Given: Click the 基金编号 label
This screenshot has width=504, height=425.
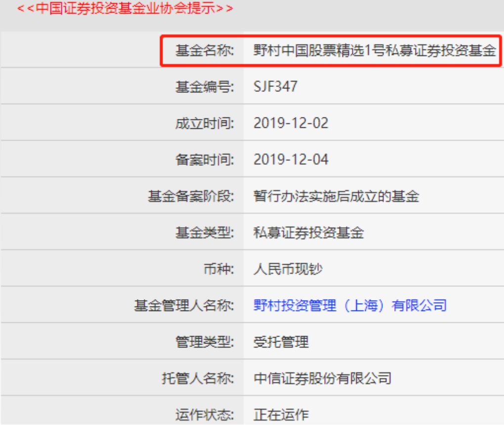Looking at the screenshot, I should pos(205,87).
